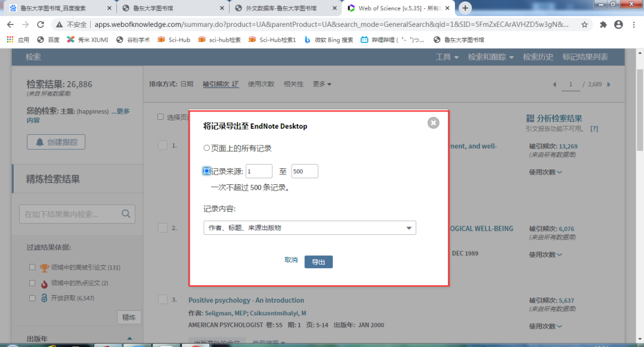Viewport: 644px width, 347px height.
Task: Open Chrome three-dot menu
Action: tap(634, 24)
